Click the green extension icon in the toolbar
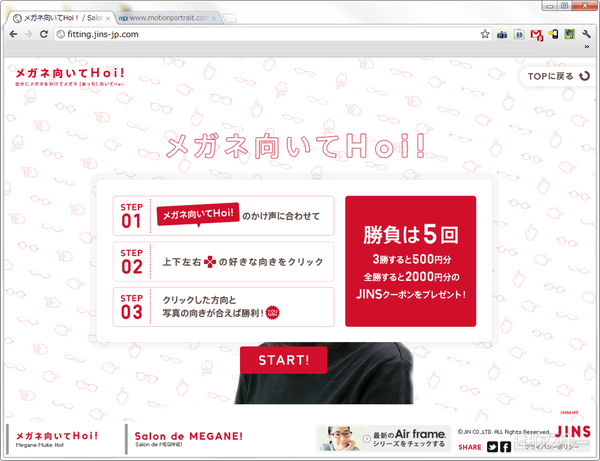The width and height of the screenshot is (600, 461). (x=570, y=34)
